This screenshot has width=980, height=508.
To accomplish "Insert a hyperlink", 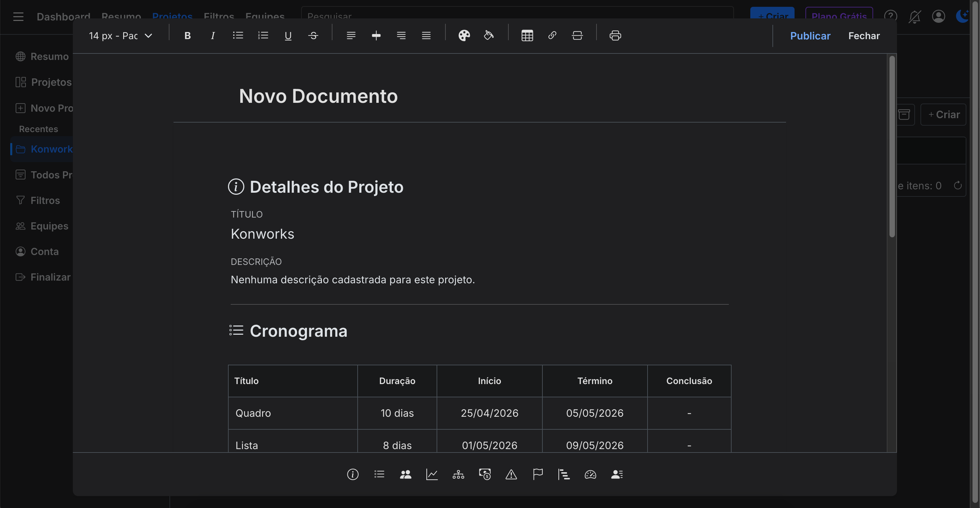I will pyautogui.click(x=552, y=36).
